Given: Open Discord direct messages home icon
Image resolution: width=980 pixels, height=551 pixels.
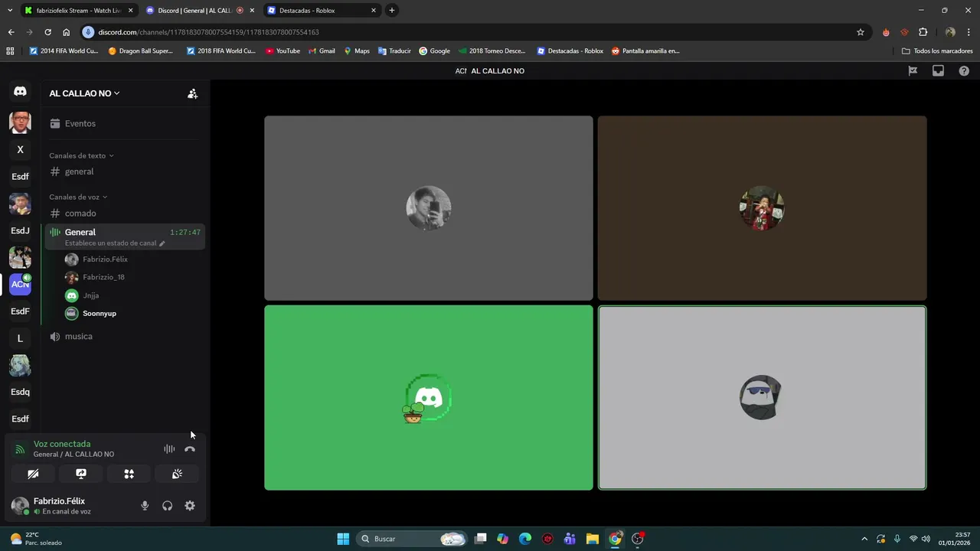Looking at the screenshot, I should point(20,91).
